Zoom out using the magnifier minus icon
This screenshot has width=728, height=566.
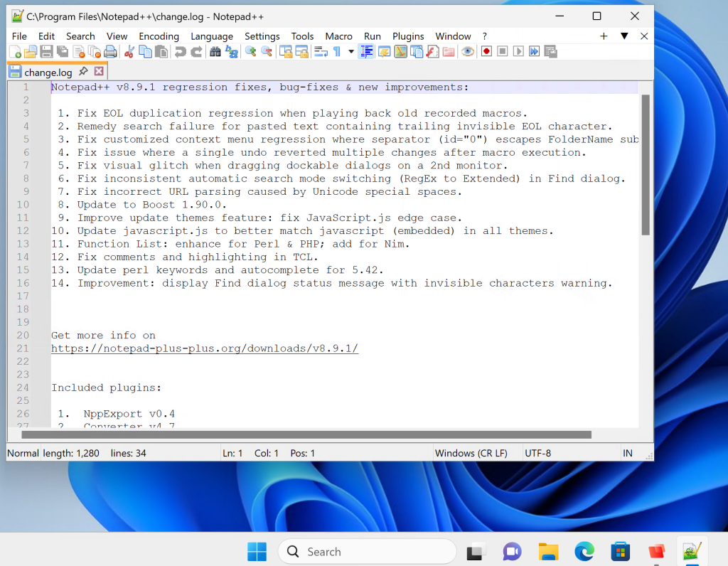tap(267, 51)
